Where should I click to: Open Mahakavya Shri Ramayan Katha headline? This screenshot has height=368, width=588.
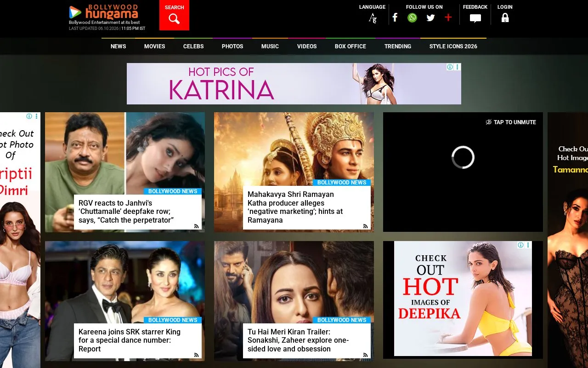(295, 207)
